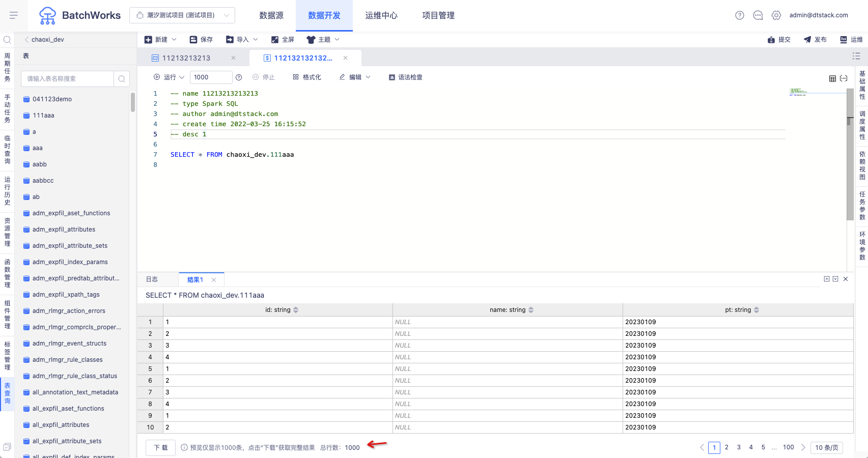This screenshot has height=458, width=868.
Task: Sort the pt: string column
Action: tap(757, 310)
